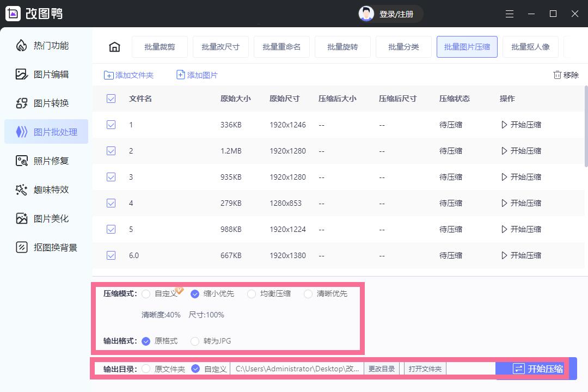
Task: Select 照片修复 from the sidebar
Action: (46, 160)
